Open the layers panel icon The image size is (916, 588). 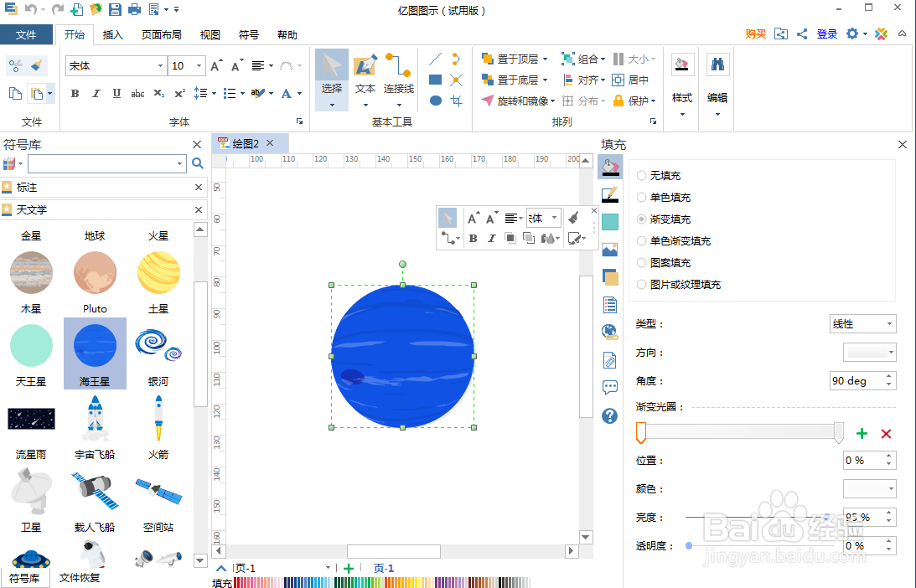click(x=609, y=277)
